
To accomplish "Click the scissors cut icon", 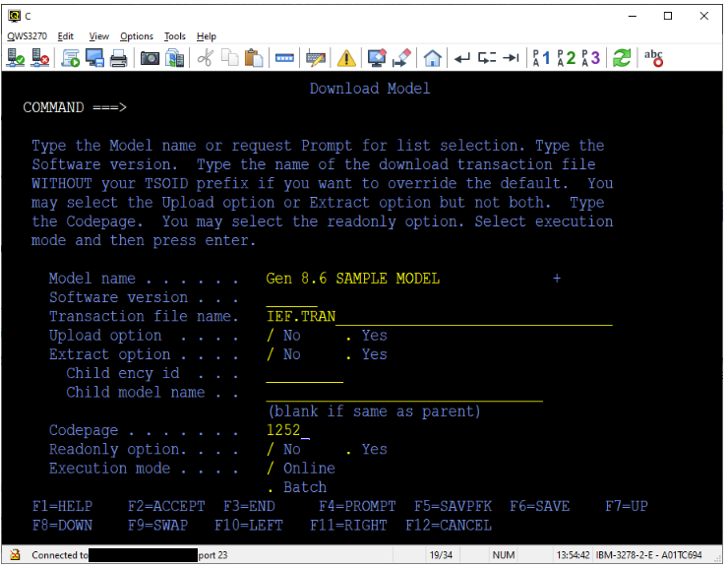I will [x=205, y=58].
